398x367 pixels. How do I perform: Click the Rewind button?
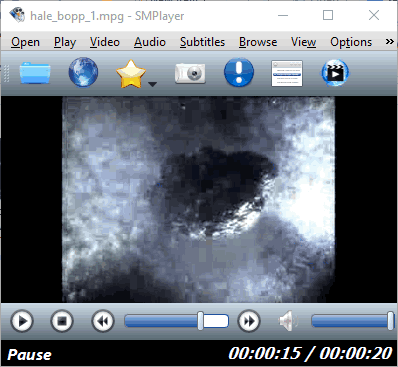click(x=103, y=322)
